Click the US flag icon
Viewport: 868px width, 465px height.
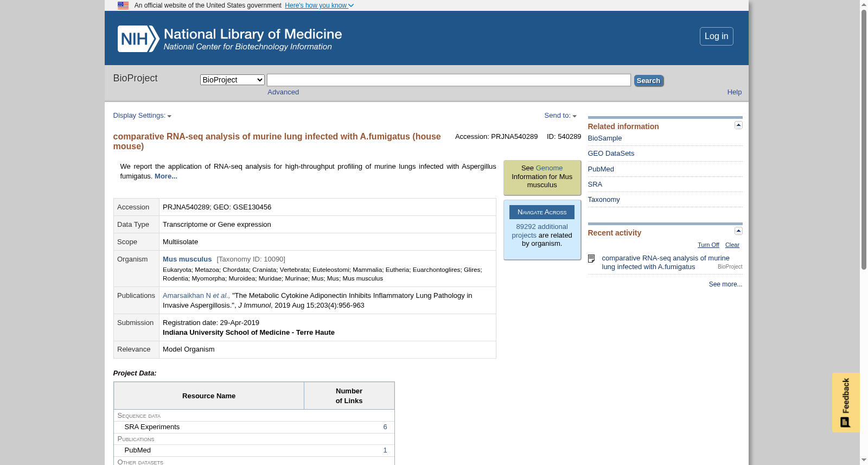coord(123,5)
